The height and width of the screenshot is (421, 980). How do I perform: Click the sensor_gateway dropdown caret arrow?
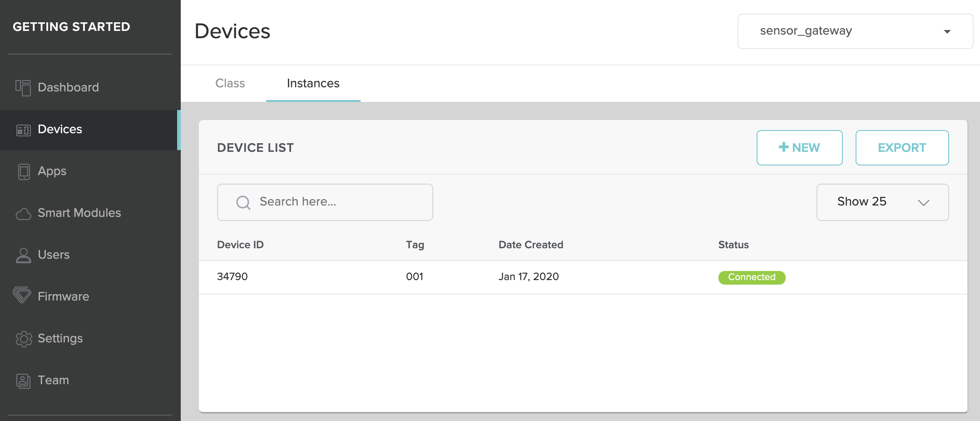coord(947,32)
